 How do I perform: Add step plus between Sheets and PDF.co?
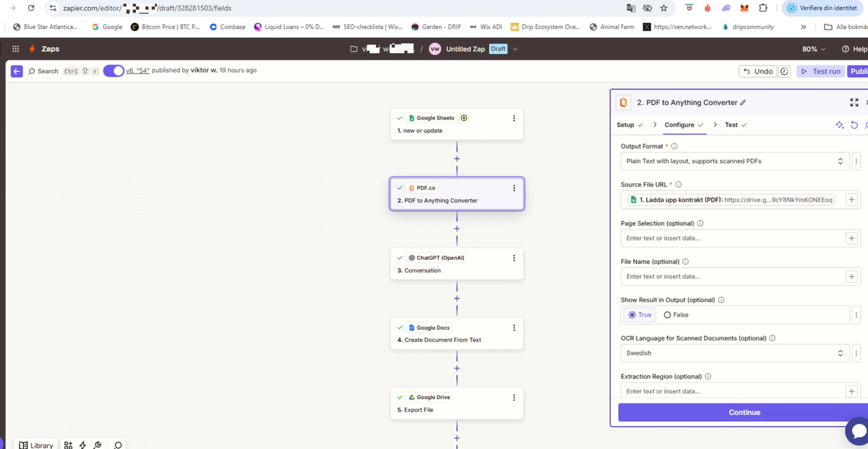pyautogui.click(x=457, y=159)
